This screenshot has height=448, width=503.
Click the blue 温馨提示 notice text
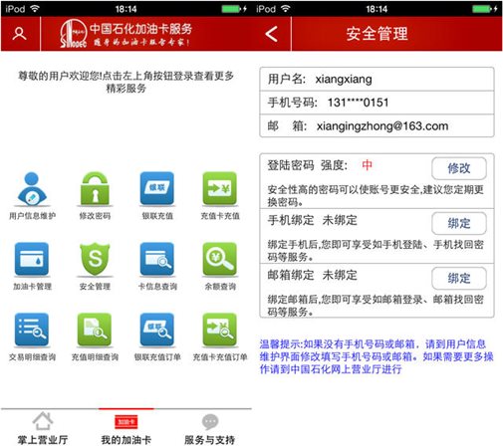coord(377,356)
